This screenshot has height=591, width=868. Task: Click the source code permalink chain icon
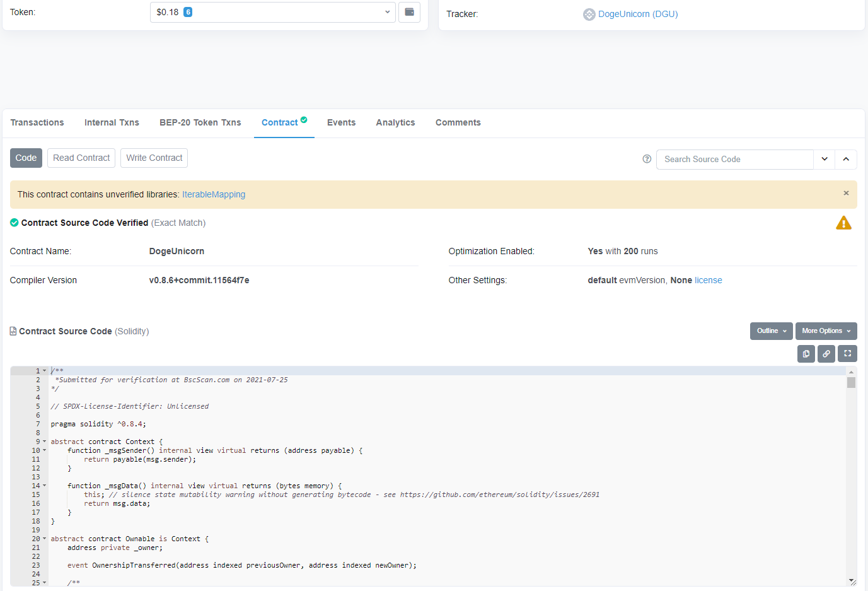[x=826, y=354]
